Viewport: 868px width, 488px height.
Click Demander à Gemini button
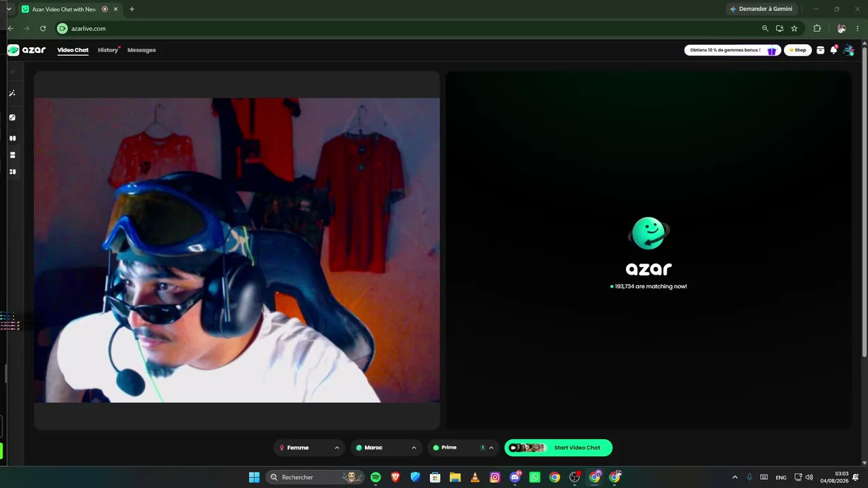tap(761, 9)
